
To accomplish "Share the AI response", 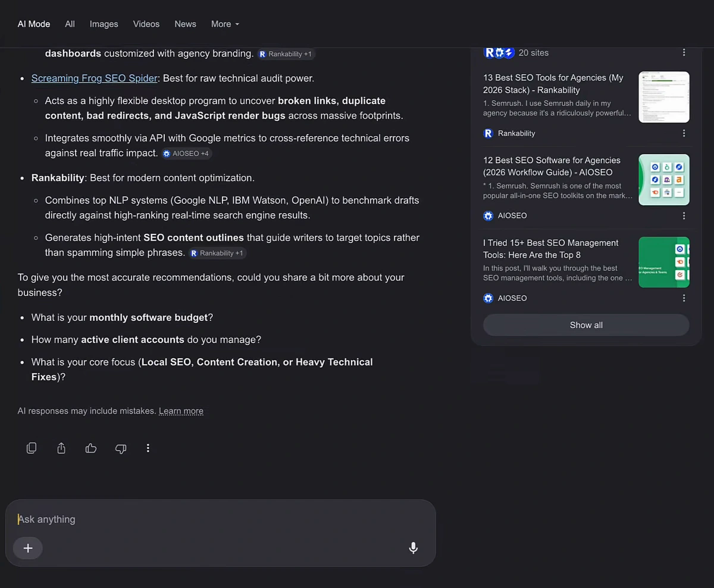I will 61,448.
